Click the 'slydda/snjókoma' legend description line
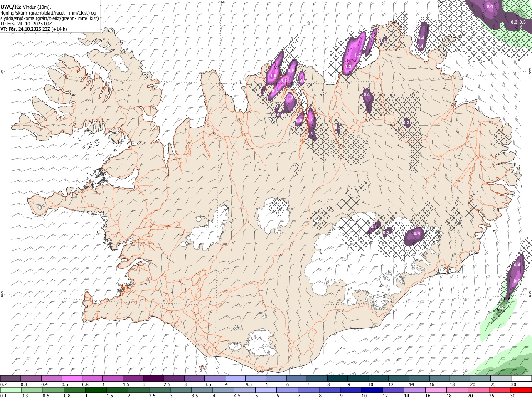Screen dimensions: 532x399 point(49,18)
